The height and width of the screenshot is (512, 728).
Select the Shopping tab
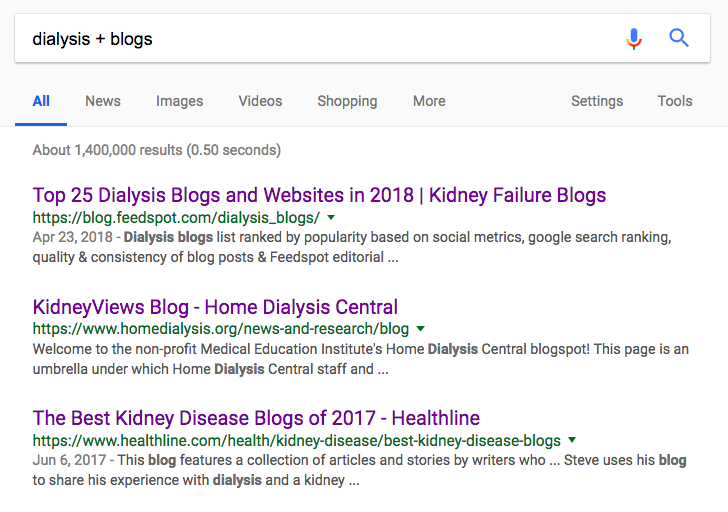(347, 101)
